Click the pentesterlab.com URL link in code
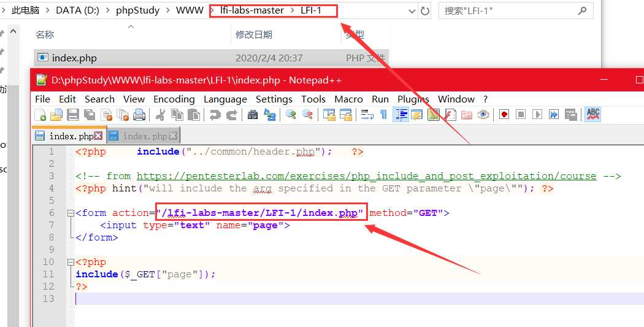The image size is (644, 327). [x=366, y=176]
